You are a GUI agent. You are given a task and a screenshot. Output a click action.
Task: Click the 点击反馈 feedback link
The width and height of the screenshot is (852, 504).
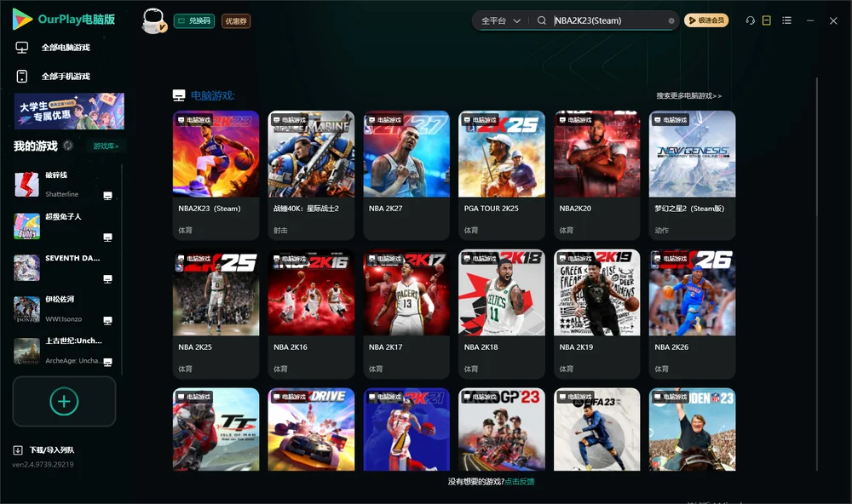pos(520,481)
